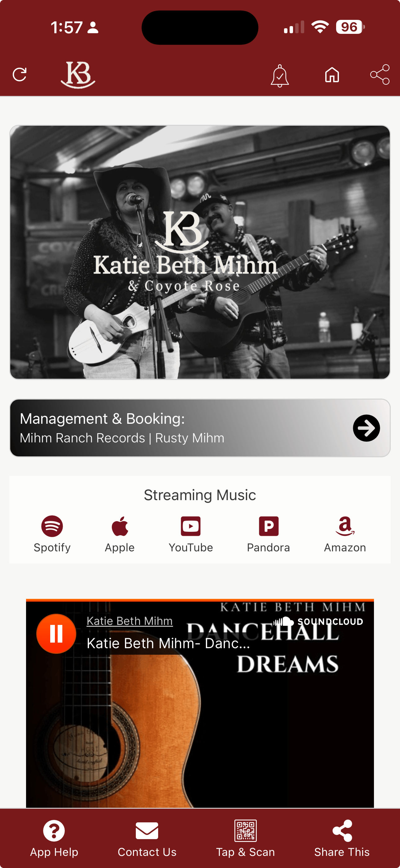Viewport: 400px width, 868px height.
Task: Open YouTube streaming link
Action: (x=191, y=534)
